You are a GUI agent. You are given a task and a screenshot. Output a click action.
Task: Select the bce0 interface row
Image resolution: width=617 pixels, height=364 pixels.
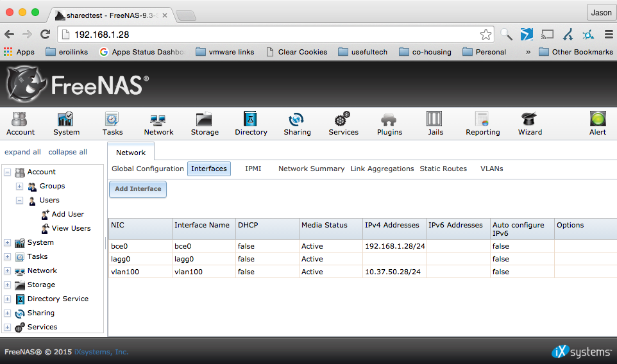(362, 246)
